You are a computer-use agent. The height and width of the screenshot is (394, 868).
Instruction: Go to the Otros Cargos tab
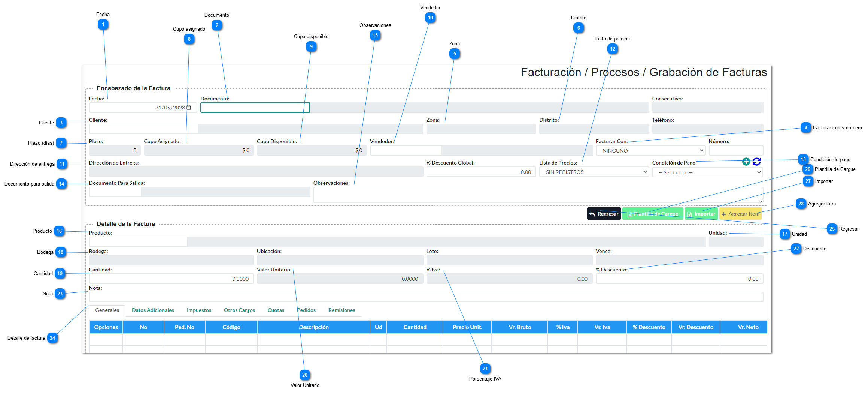click(x=239, y=310)
